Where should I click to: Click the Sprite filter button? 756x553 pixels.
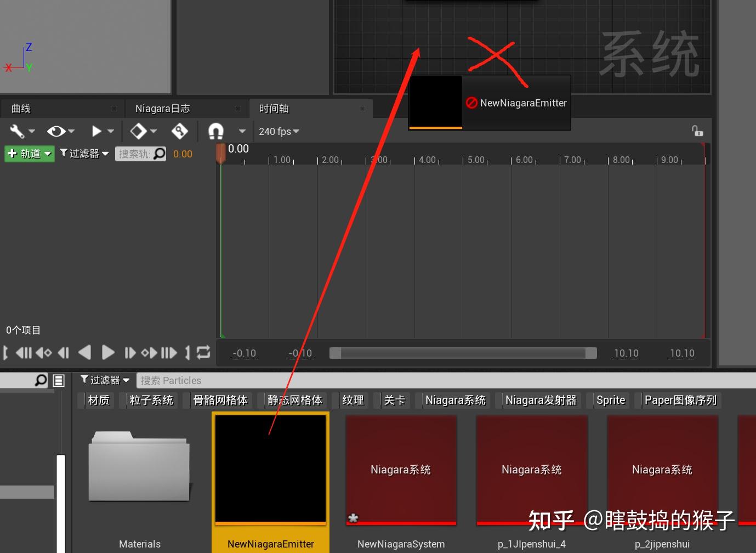[610, 400]
